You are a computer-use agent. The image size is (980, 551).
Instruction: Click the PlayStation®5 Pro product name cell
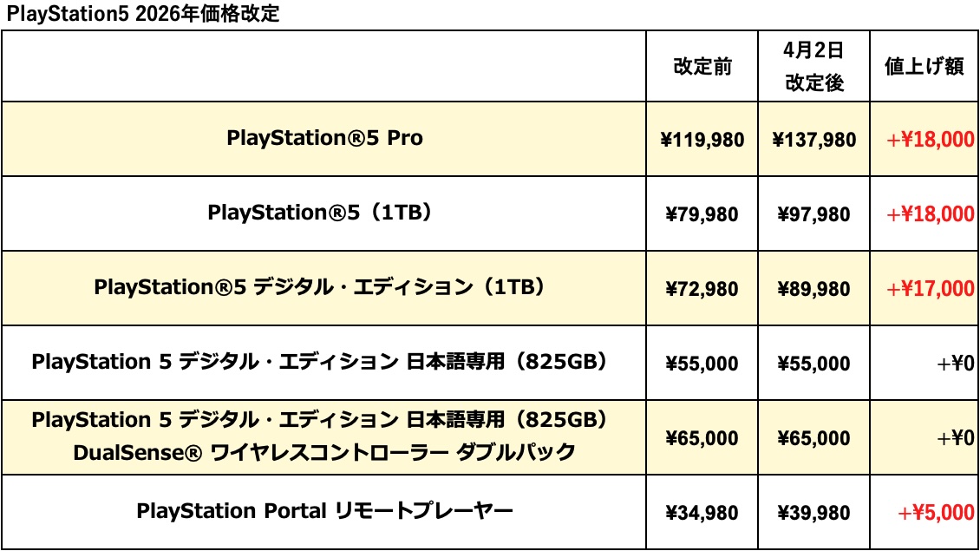click(x=324, y=138)
